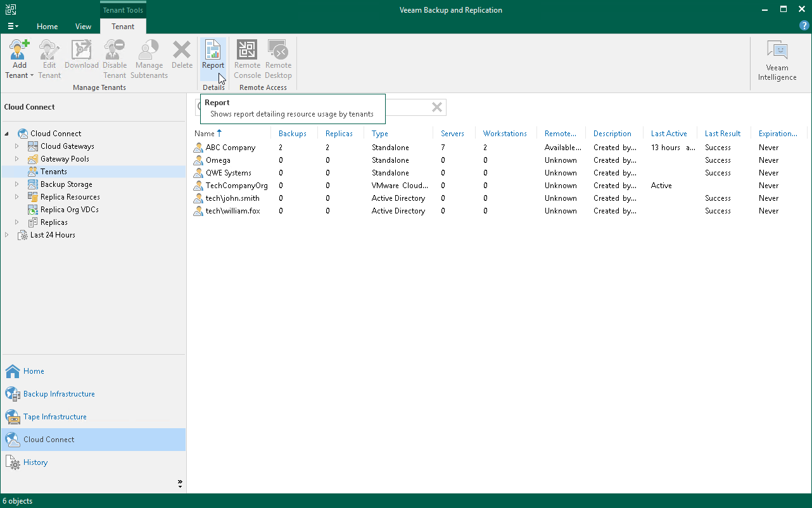Select Replica Org VDCs in tree
Image resolution: width=812 pixels, height=508 pixels.
click(69, 210)
